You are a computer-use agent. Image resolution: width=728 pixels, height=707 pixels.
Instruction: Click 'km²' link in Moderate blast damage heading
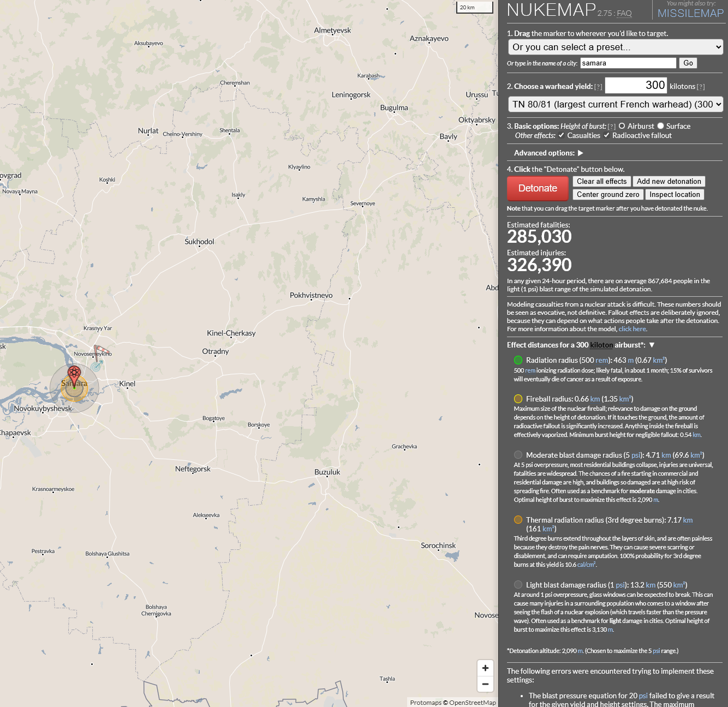[x=696, y=455]
